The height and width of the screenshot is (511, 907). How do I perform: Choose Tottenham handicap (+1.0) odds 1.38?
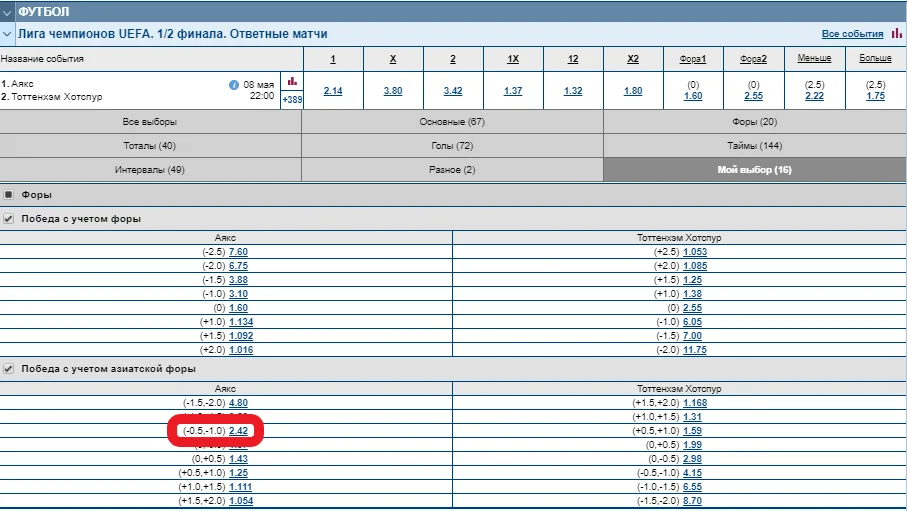(x=692, y=294)
